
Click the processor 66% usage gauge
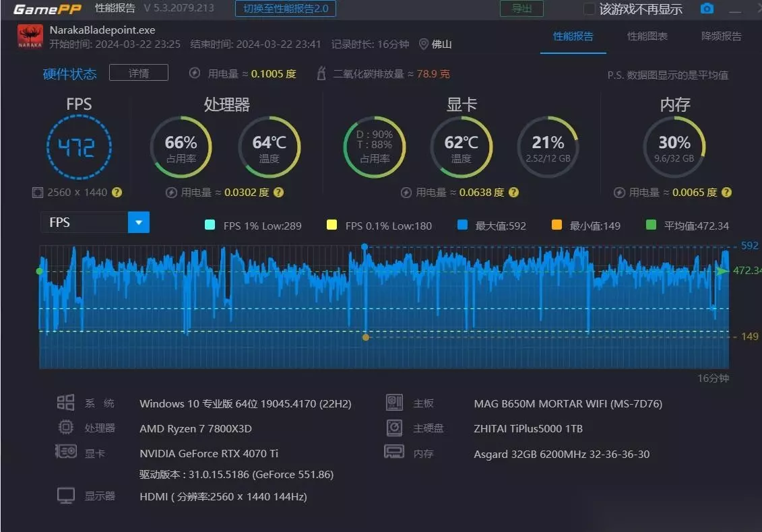(x=181, y=147)
